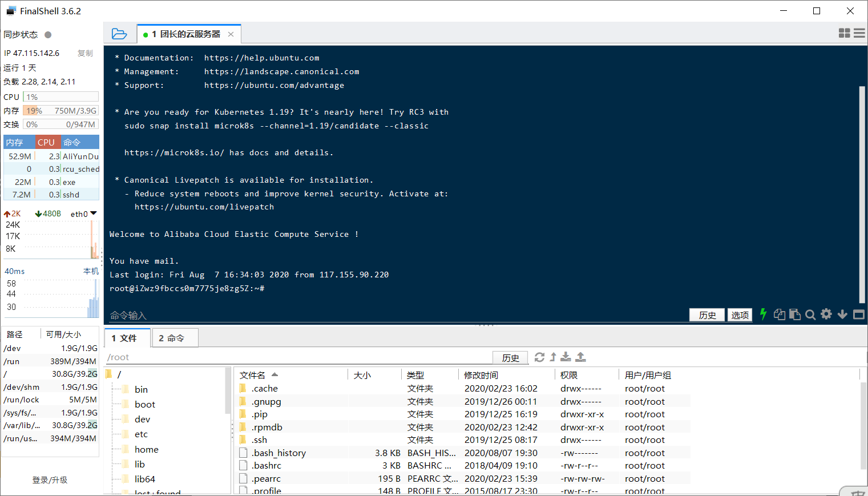The height and width of the screenshot is (496, 868).
Task: Sort by 文件名 column arrow
Action: pos(275,375)
